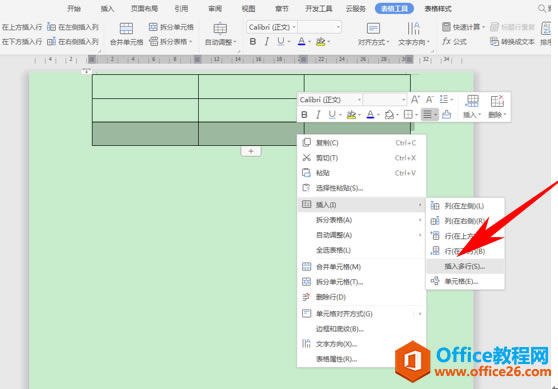Select 单元格(E) in insert submenu

465,282
